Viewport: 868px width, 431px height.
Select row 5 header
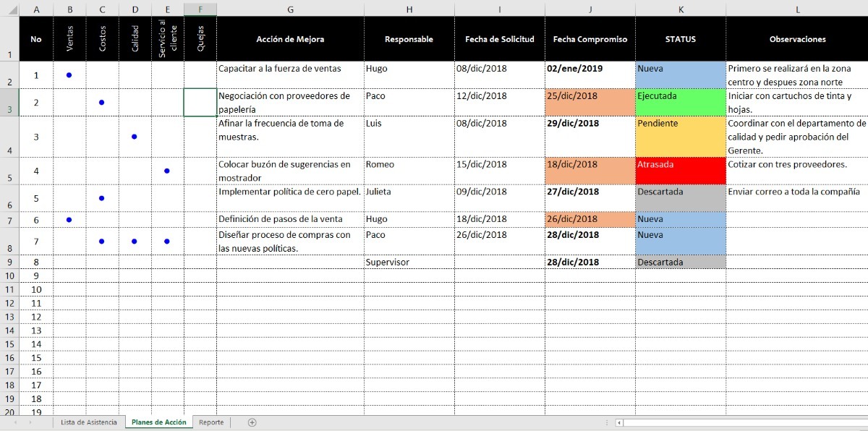[x=9, y=171]
